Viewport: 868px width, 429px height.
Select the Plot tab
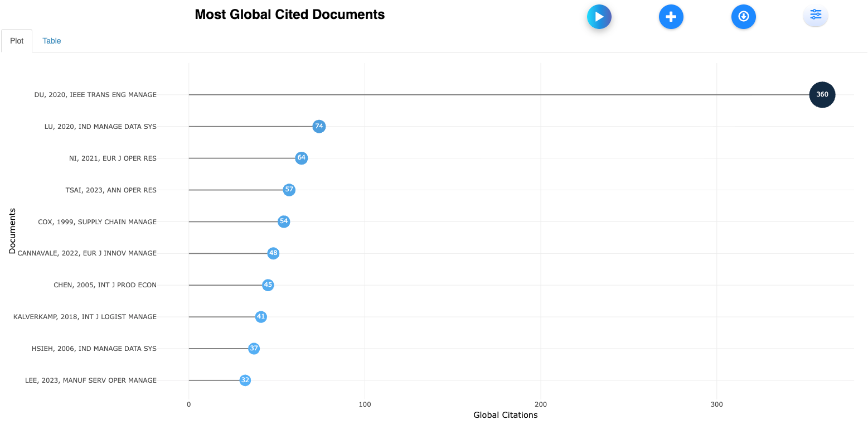click(x=17, y=41)
